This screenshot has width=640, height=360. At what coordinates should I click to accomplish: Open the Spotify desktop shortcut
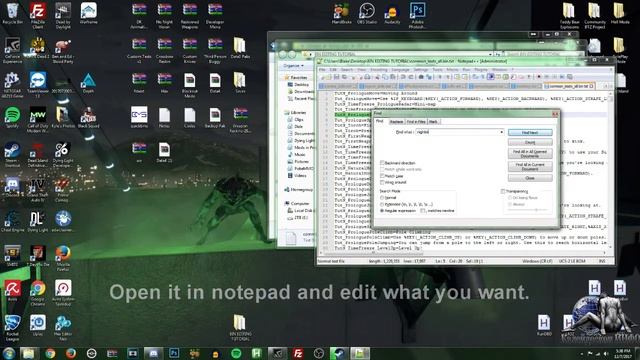click(12, 118)
